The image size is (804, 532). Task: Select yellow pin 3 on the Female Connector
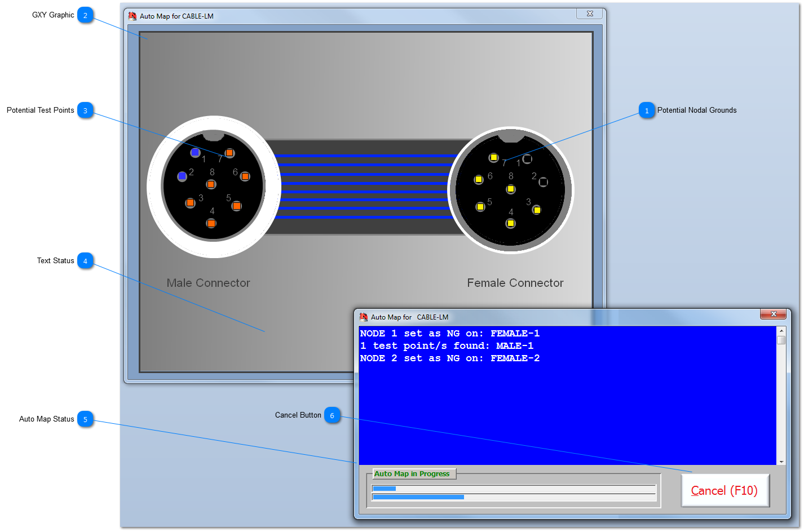tap(537, 210)
